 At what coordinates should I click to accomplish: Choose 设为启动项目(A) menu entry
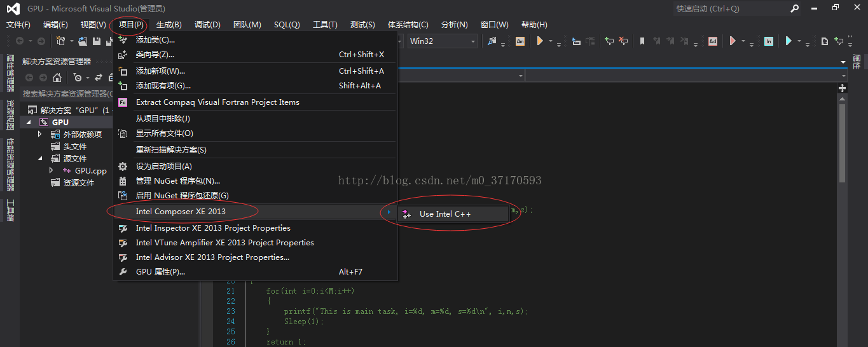255,167
